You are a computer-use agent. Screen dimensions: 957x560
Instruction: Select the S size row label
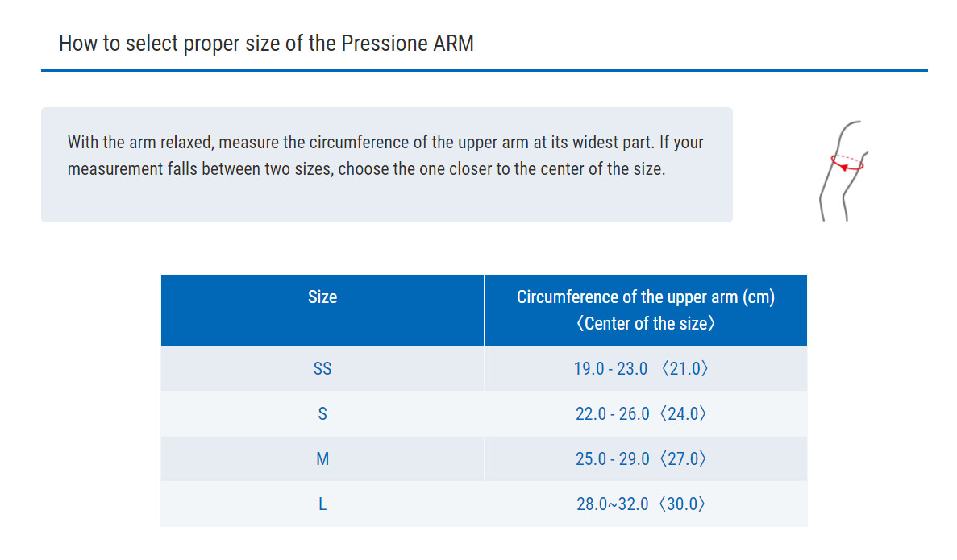[322, 413]
